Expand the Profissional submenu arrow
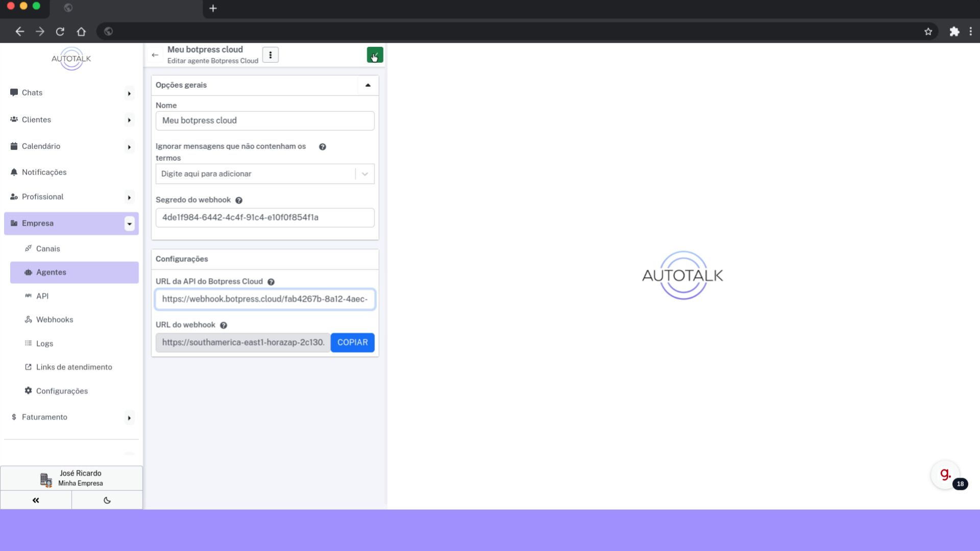This screenshot has width=980, height=551. pyautogui.click(x=130, y=198)
